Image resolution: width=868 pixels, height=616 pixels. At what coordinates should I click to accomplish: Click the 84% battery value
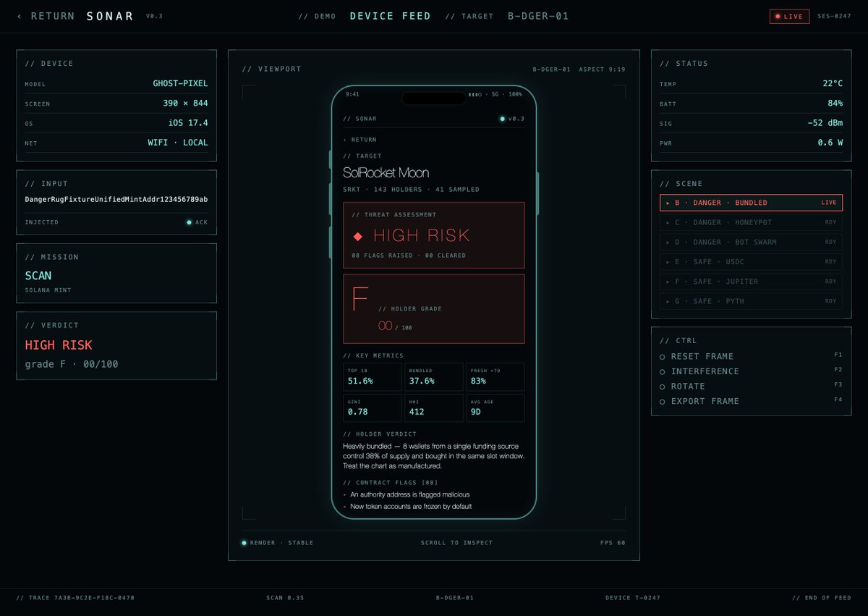point(835,104)
